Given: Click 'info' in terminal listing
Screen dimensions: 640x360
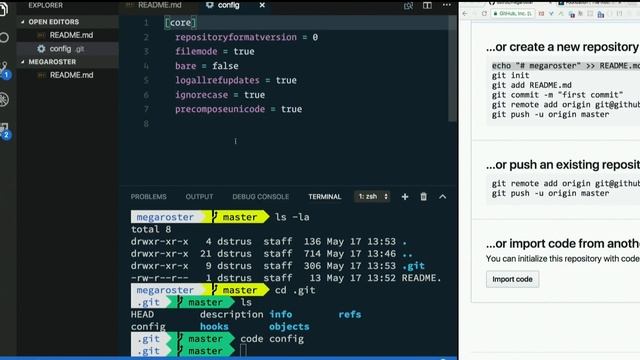Looking at the screenshot, I should pyautogui.click(x=280, y=314).
